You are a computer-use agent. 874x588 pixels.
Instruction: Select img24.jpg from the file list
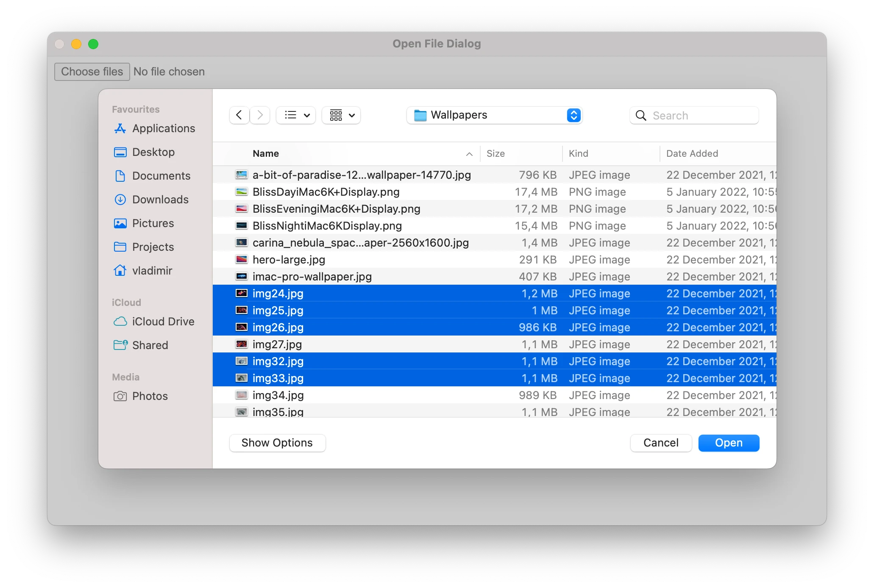[278, 293]
